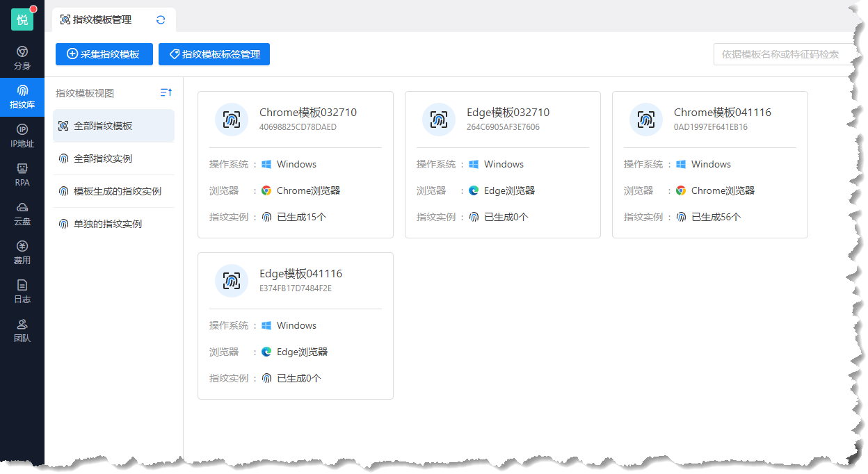Click feature code 0AD1997EF641EB16
Screen dimensions: 868x474
[x=711, y=127]
